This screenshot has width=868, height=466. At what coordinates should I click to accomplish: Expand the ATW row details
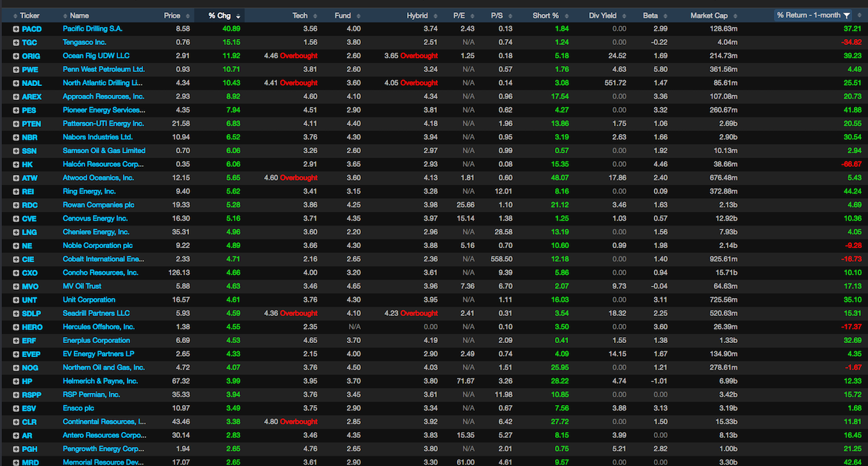click(x=16, y=178)
